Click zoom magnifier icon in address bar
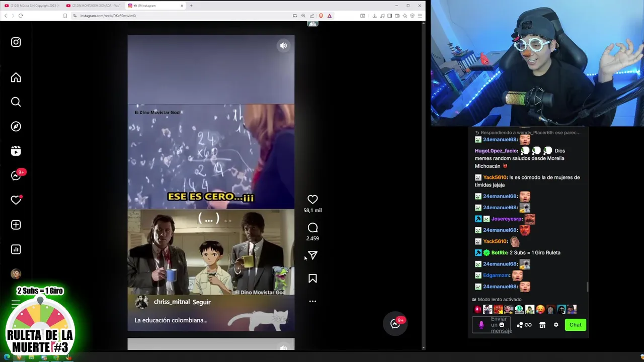644x362 pixels. [x=303, y=16]
